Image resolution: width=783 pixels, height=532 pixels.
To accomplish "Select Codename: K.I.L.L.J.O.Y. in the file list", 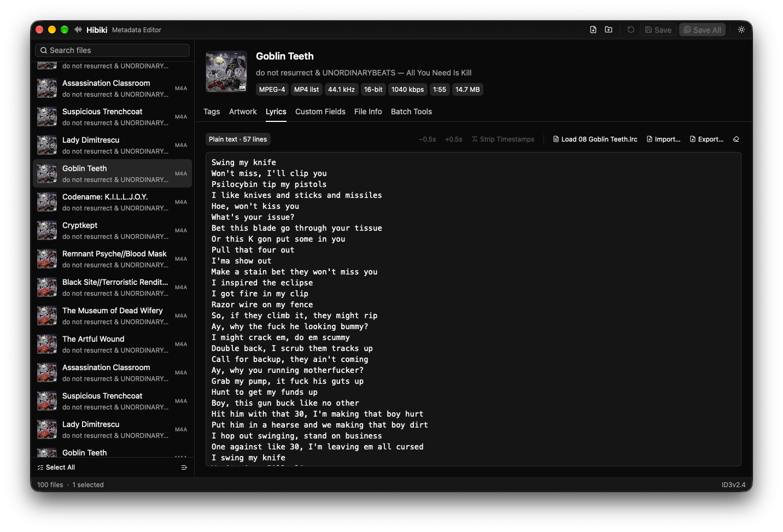I will (x=113, y=202).
